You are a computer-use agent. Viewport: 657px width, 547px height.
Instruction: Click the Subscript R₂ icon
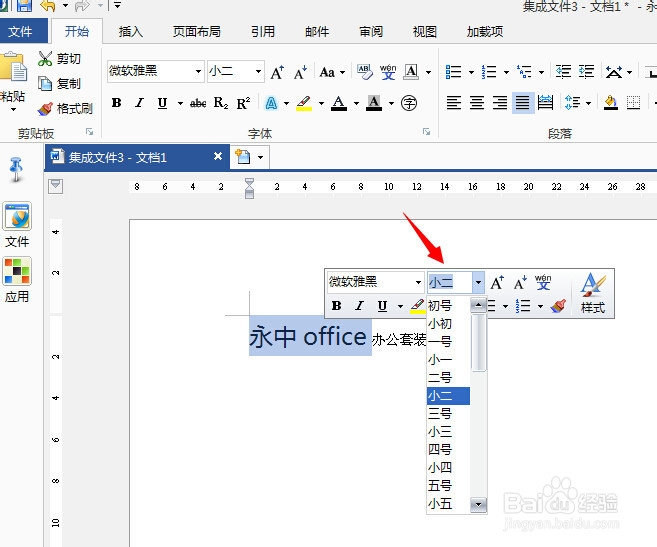(x=221, y=103)
